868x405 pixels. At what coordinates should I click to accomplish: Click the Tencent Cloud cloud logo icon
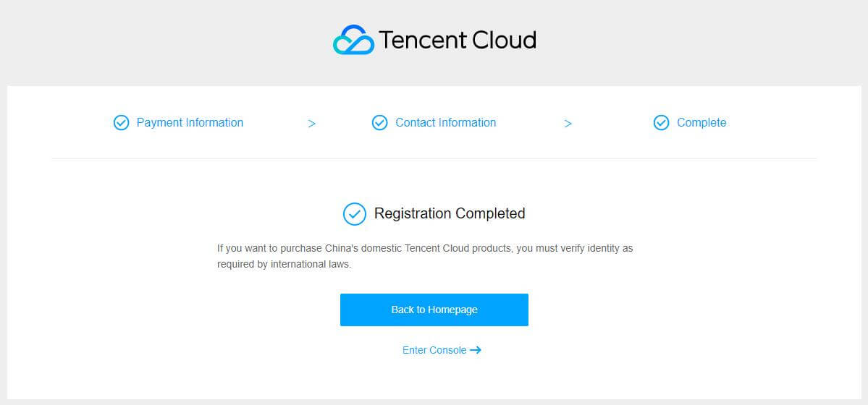coord(354,40)
